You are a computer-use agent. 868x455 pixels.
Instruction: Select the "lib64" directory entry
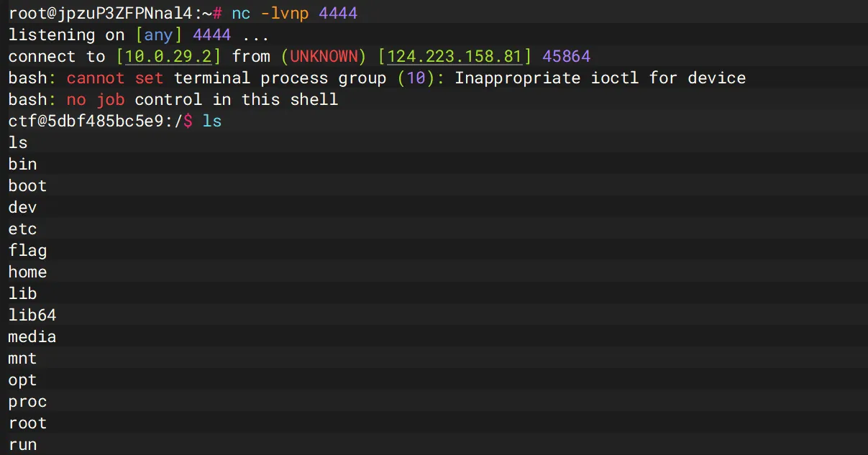[x=32, y=315]
